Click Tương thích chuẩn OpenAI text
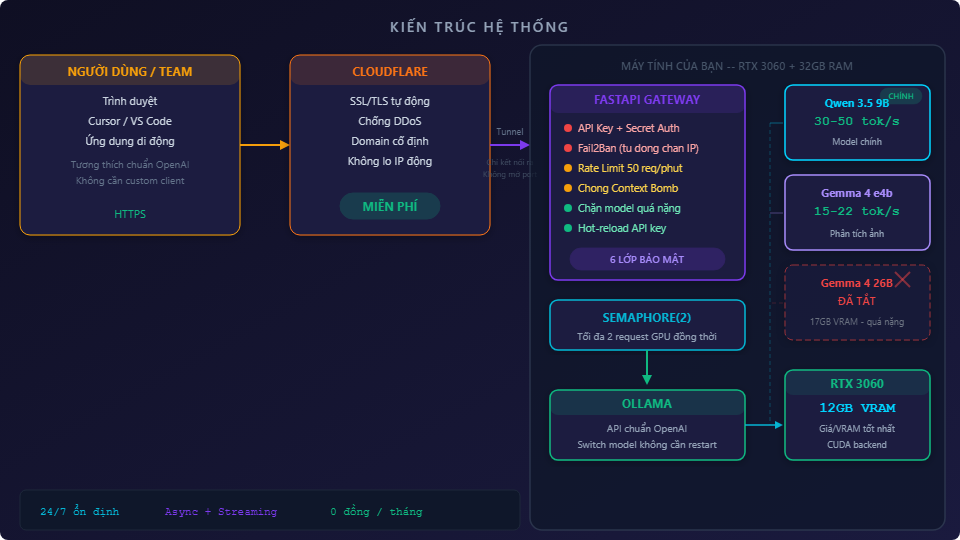This screenshot has height=540, width=960. tap(130, 165)
